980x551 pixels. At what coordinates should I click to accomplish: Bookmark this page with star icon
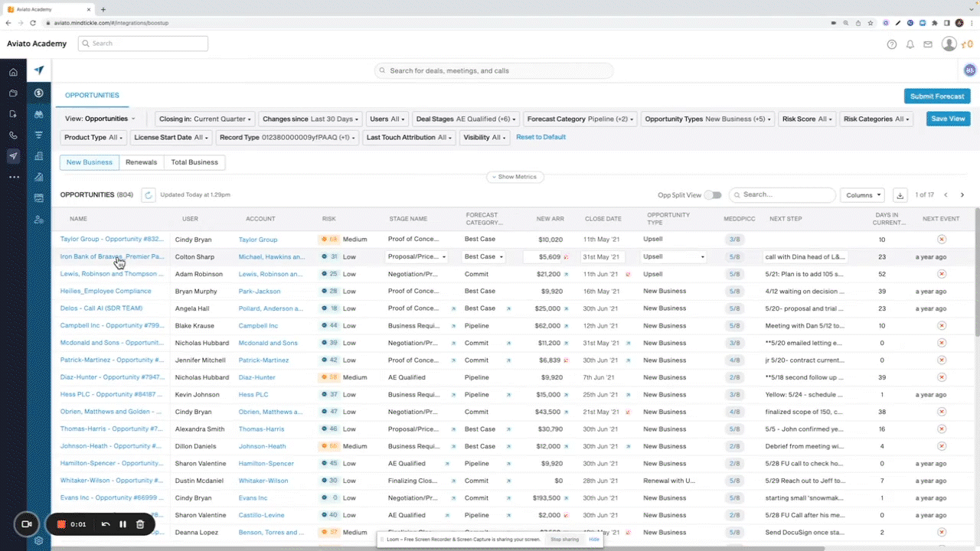point(871,23)
